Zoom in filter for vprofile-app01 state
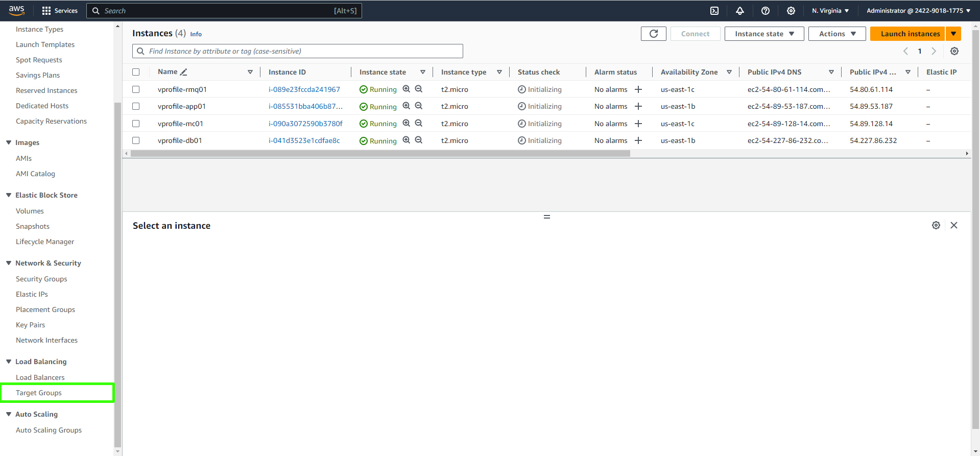 click(407, 106)
